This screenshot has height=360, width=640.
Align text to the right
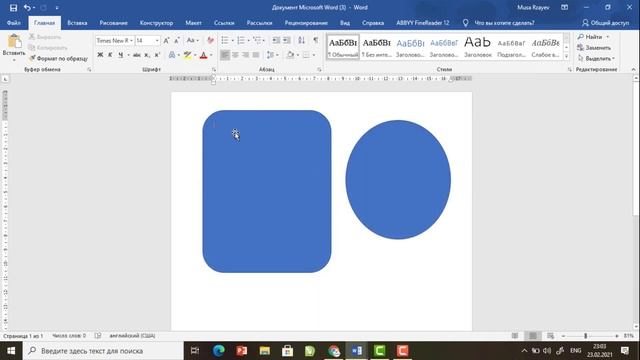245,55
